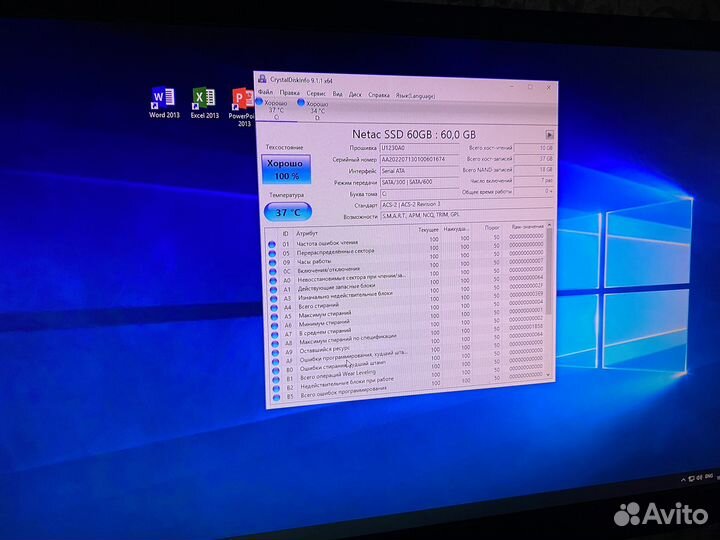The height and width of the screenshot is (540, 720).
Task: Click the CrystalDiskInfo title bar app icon
Action: [x=262, y=79]
